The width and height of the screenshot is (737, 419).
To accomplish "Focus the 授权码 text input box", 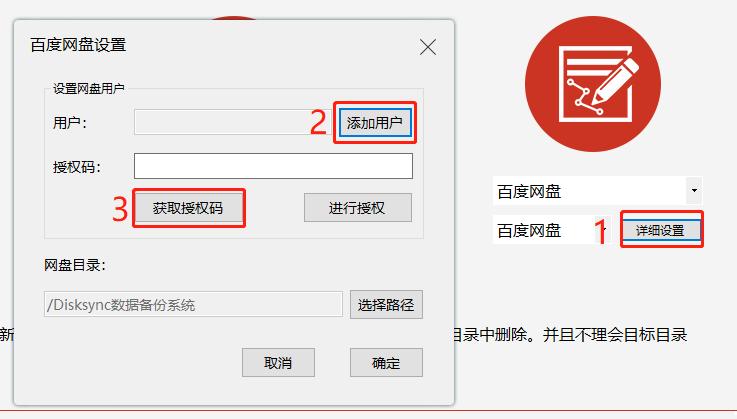I will point(273,166).
